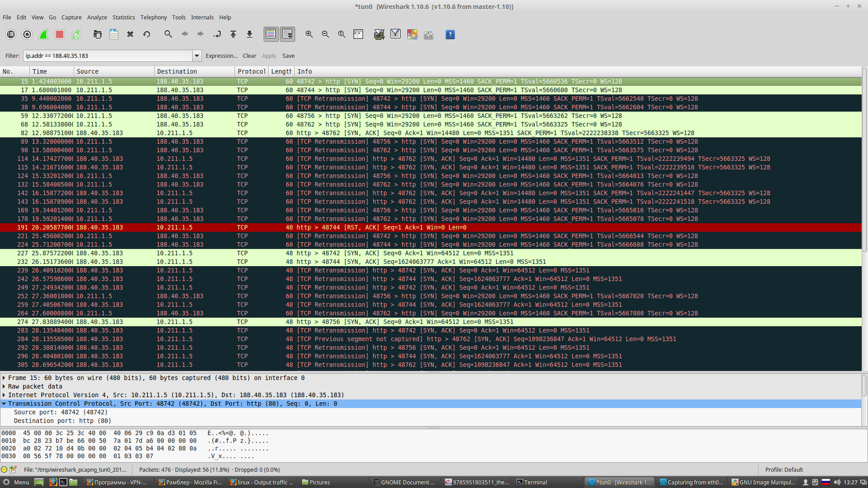The width and height of the screenshot is (868, 488).
Task: Open the Analyze menu
Action: coord(97,17)
